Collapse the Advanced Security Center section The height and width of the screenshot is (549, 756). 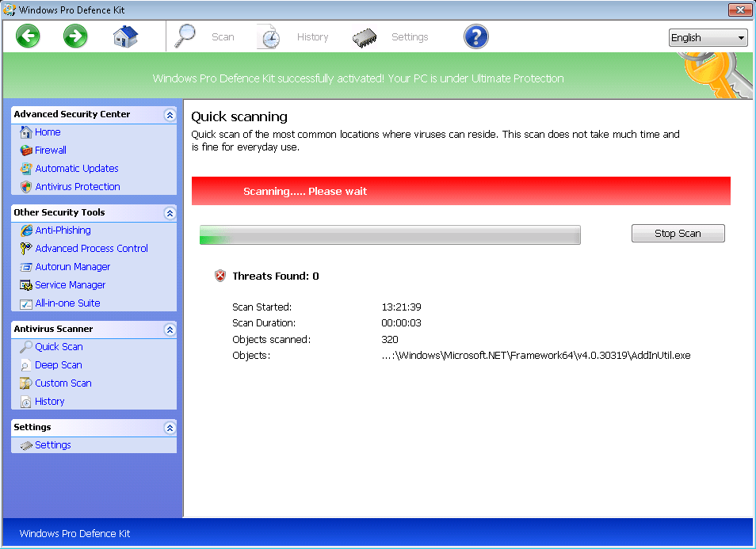coord(170,115)
